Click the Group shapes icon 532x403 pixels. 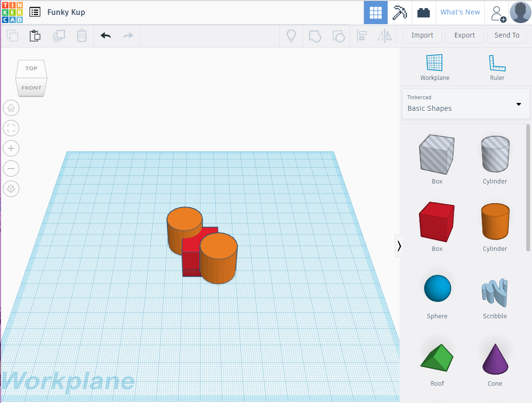pos(315,36)
